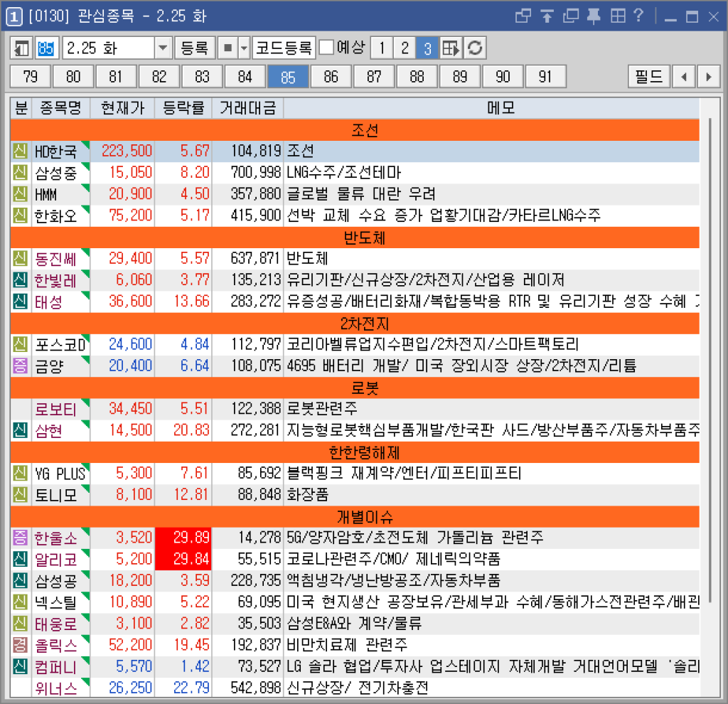
Task: Select view page 2 button
Action: pyautogui.click(x=405, y=48)
